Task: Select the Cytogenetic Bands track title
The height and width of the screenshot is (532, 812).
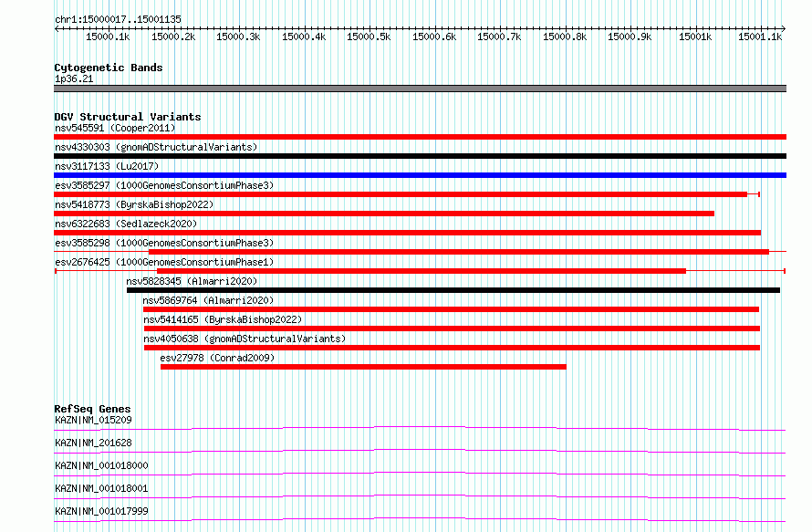Action: (x=109, y=68)
